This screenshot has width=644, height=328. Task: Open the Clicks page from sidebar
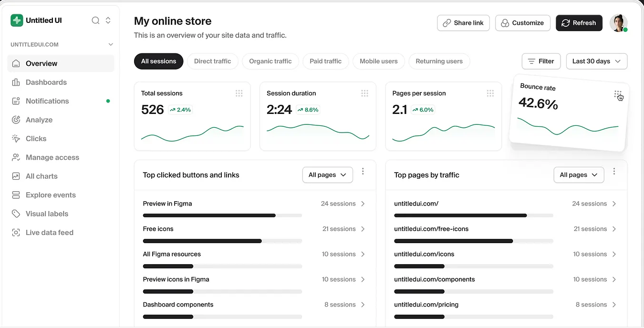(36, 139)
